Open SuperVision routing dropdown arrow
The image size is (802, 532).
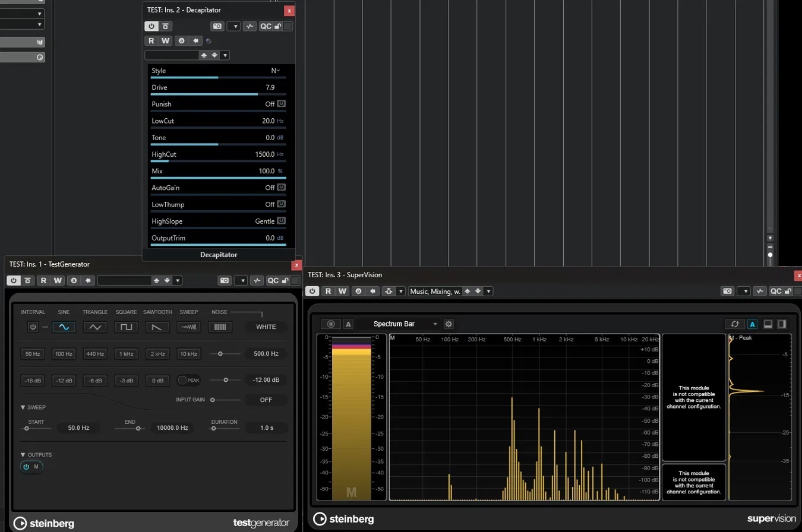point(401,292)
